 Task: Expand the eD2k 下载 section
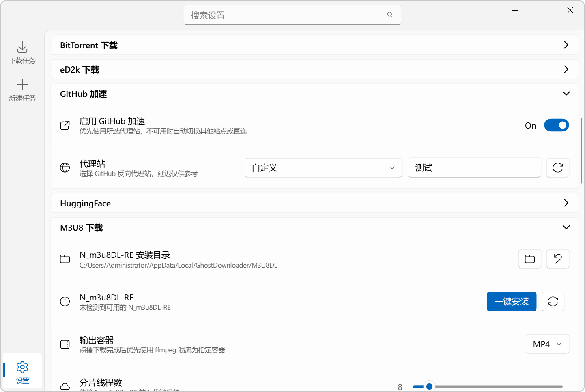(314, 69)
